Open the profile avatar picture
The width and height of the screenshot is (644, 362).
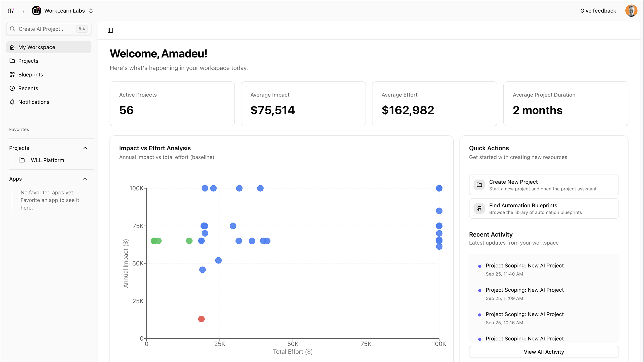631,11
